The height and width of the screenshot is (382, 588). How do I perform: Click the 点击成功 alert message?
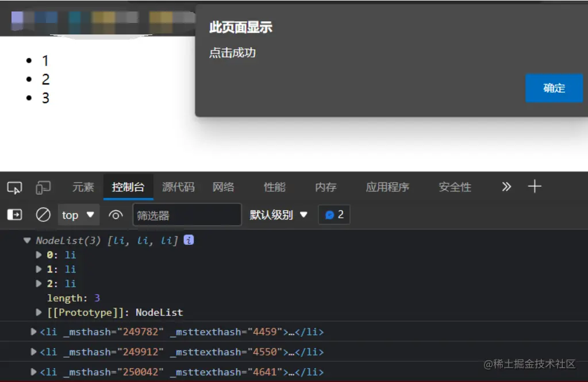click(232, 53)
